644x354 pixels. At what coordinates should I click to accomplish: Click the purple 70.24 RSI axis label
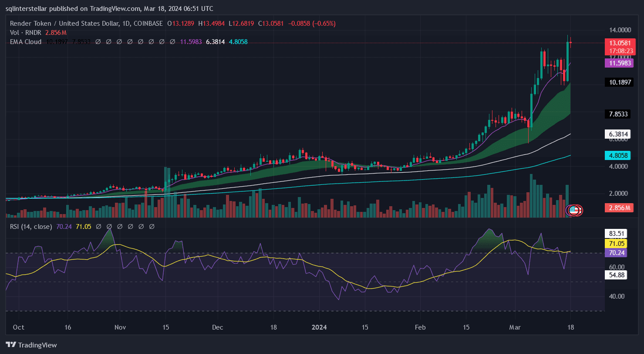click(617, 252)
